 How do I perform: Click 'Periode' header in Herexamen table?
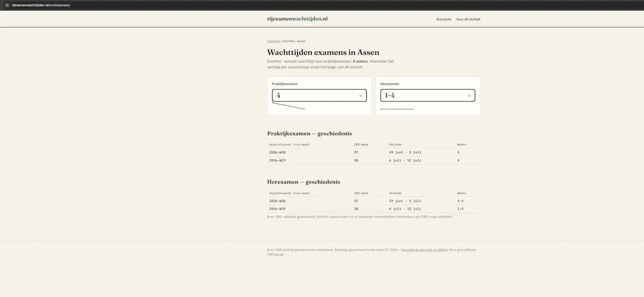point(395,193)
